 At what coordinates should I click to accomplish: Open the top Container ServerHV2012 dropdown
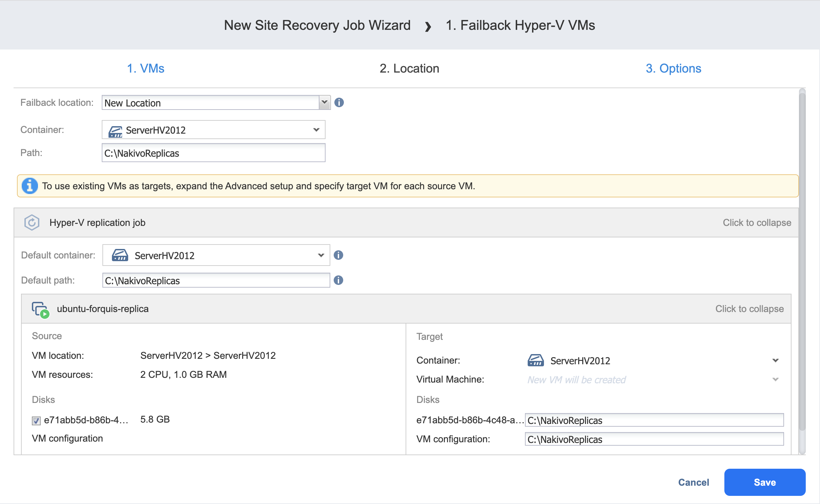(x=316, y=130)
